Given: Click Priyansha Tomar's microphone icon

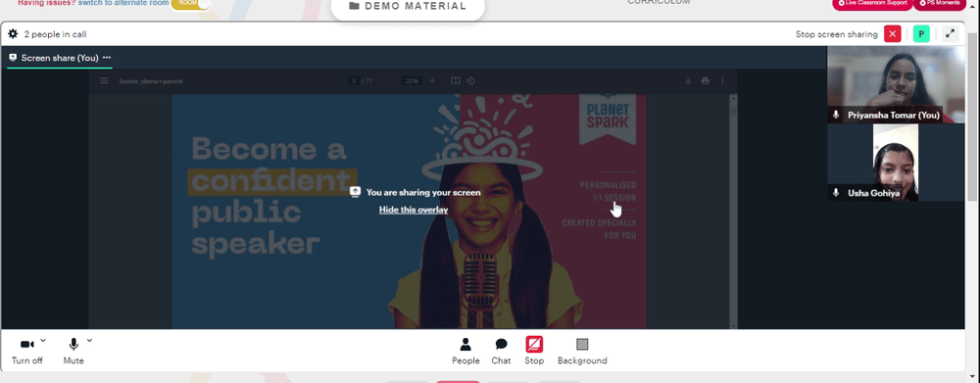Looking at the screenshot, I should pyautogui.click(x=836, y=115).
